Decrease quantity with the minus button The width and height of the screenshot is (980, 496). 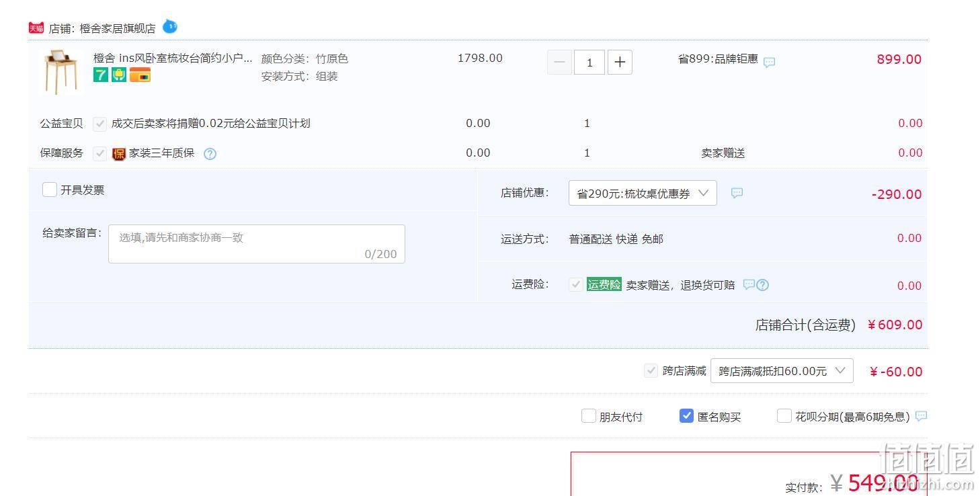pos(559,63)
